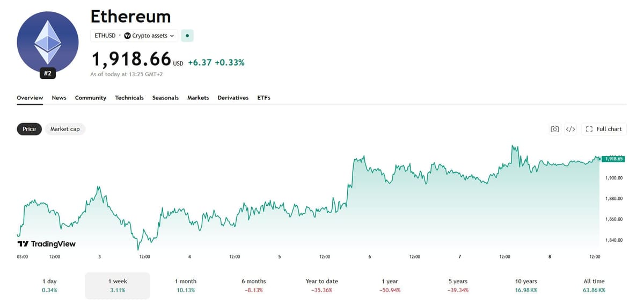Select the All time range

[594, 285]
